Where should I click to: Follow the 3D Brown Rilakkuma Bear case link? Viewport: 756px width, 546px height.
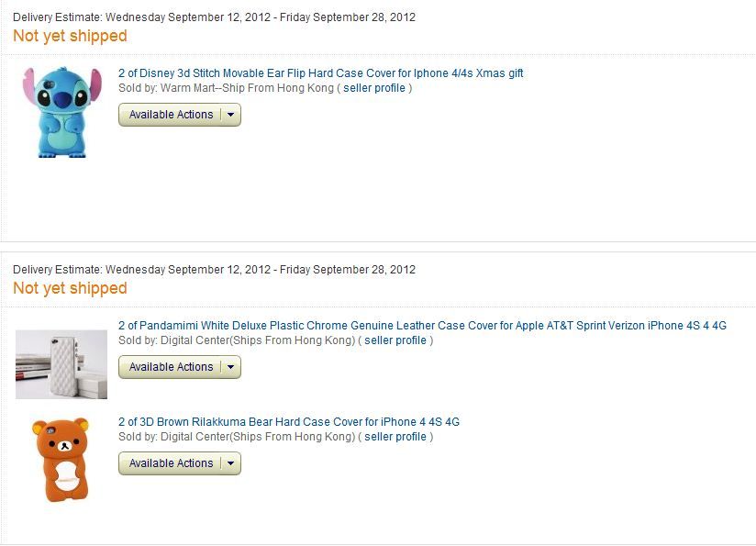pos(289,422)
